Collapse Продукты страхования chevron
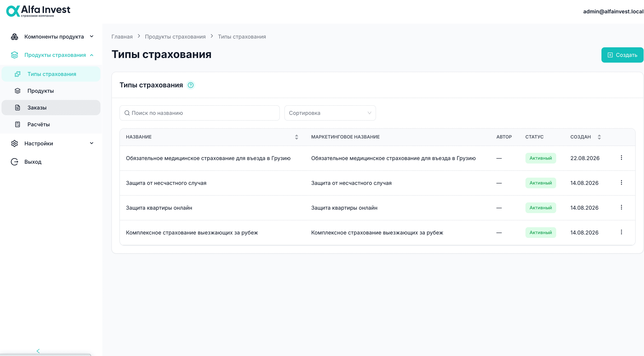Viewport: 644px width, 356px height. pyautogui.click(x=91, y=55)
